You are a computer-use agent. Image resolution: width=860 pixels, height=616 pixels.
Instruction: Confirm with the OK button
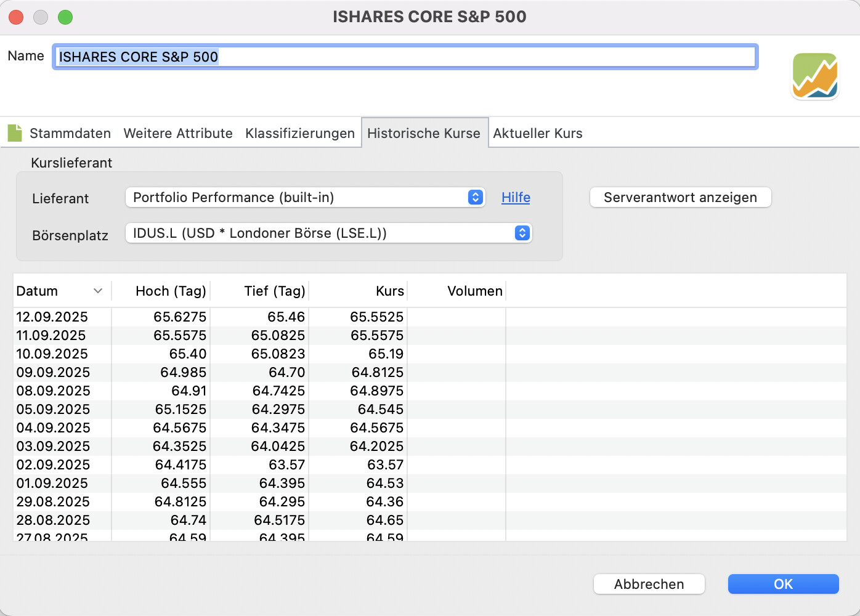tap(783, 584)
